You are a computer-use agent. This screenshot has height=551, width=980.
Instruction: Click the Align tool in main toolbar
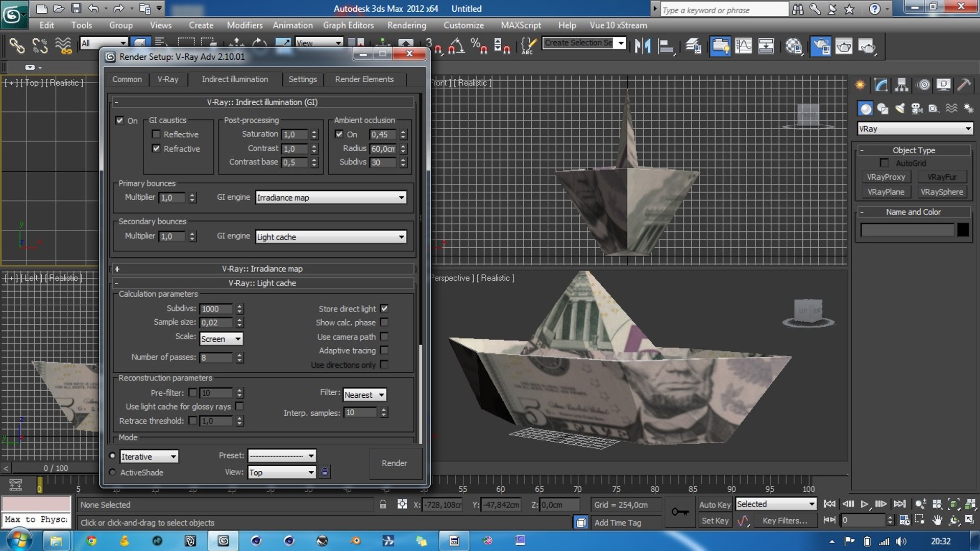tap(666, 46)
